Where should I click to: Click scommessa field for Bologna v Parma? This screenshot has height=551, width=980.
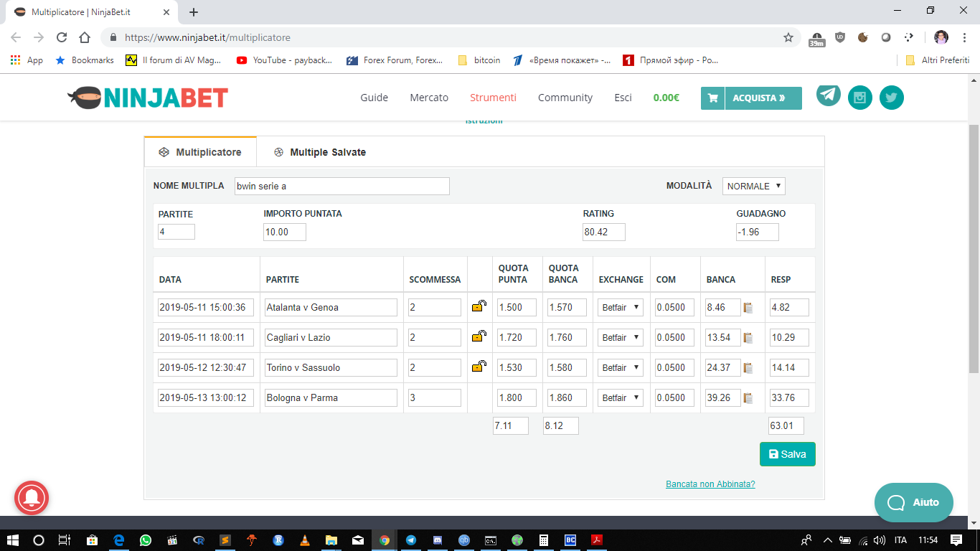[435, 397]
